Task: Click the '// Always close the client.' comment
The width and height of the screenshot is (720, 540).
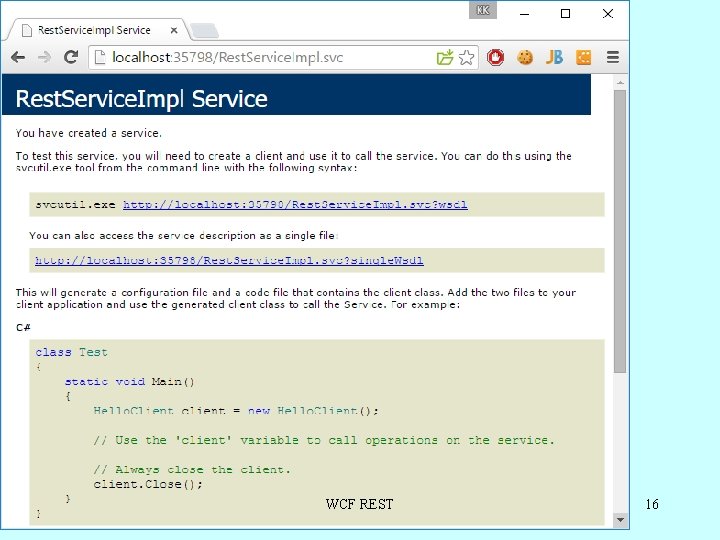Action: point(192,469)
